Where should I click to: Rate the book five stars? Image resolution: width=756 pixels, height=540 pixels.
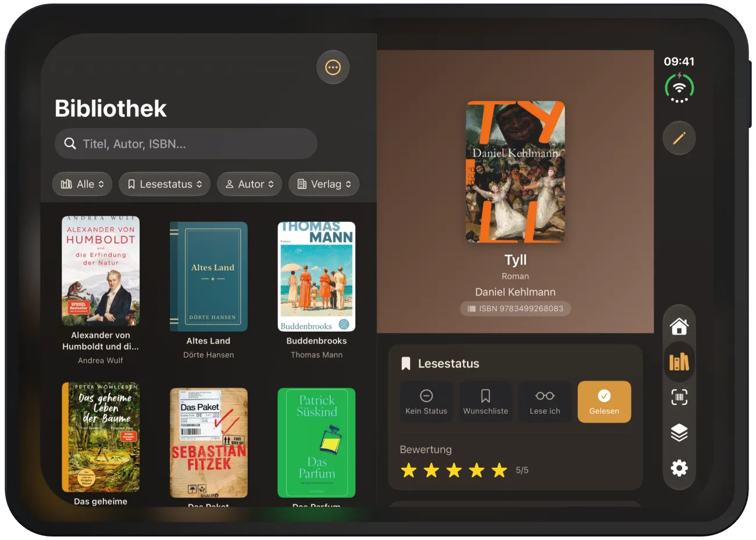coord(500,470)
